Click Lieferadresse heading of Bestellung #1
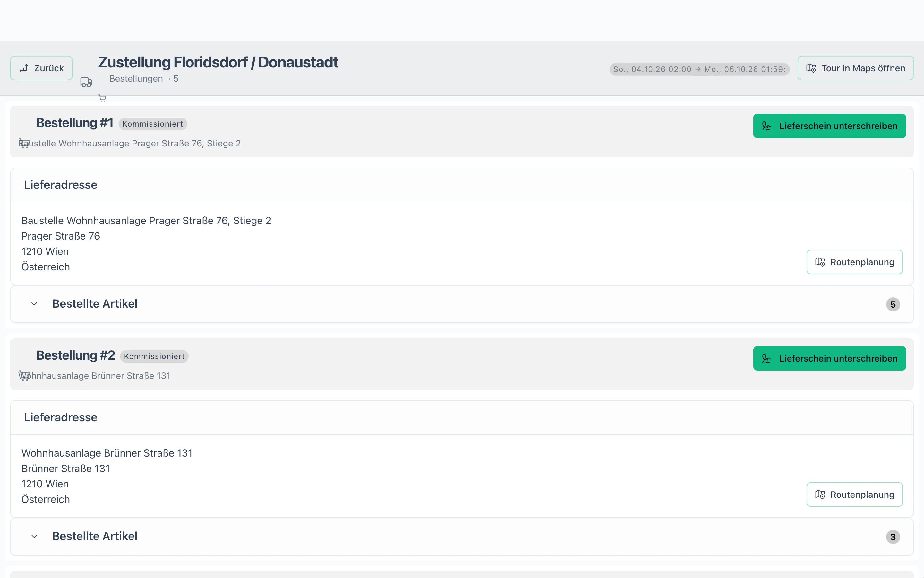924x578 pixels. 61,185
